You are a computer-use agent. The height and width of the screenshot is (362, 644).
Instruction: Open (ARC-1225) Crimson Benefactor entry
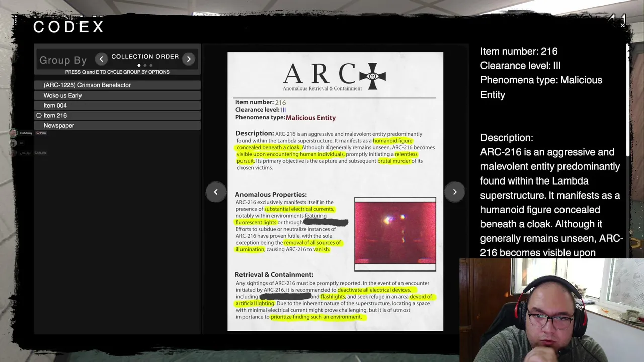(117, 85)
